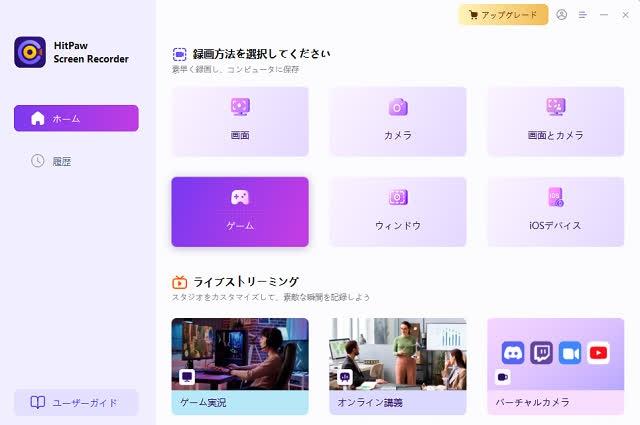Click the Discord icon in virtual camera card
Image resolution: width=640 pixels, height=425 pixels.
click(x=512, y=352)
